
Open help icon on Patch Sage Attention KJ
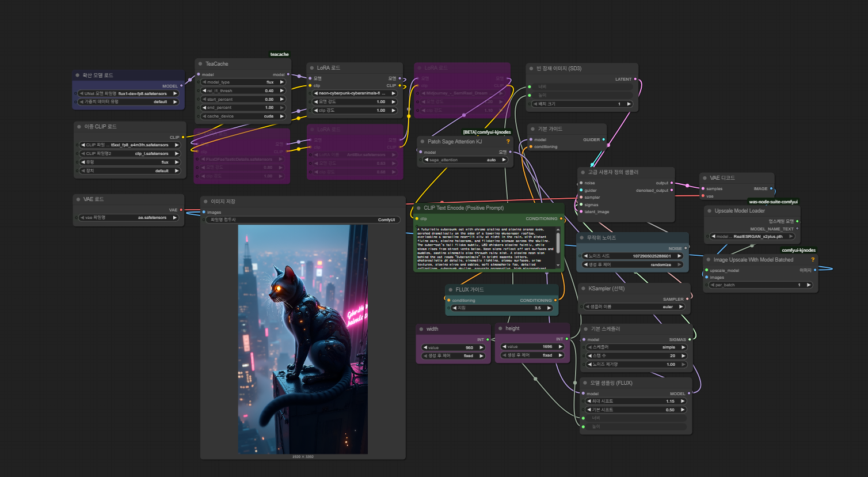[x=508, y=141]
